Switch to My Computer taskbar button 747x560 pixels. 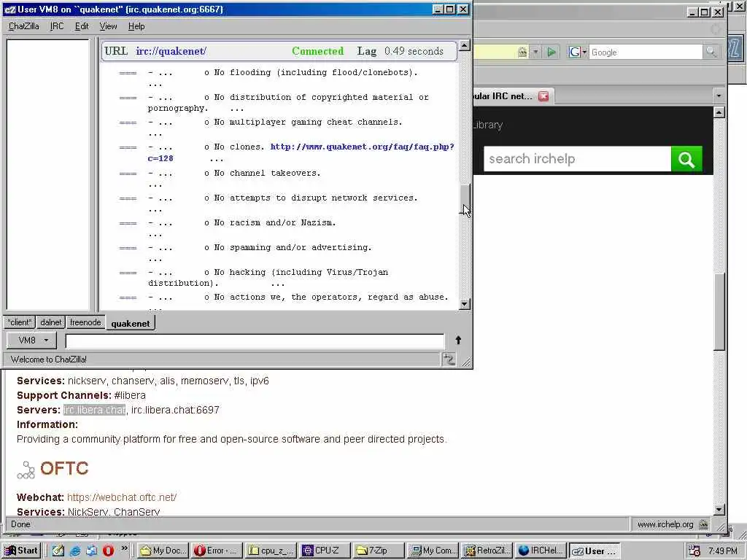click(433, 551)
